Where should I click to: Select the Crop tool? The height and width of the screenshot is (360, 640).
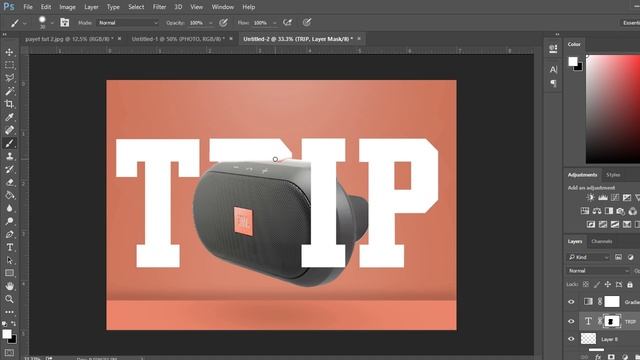(x=9, y=104)
